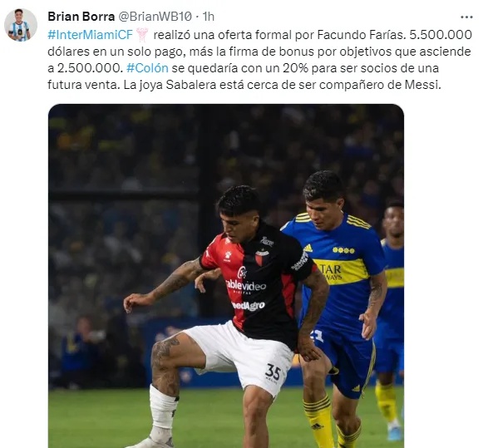Click the four-star badge on Boca jersey
The image size is (483, 448).
[343, 251]
